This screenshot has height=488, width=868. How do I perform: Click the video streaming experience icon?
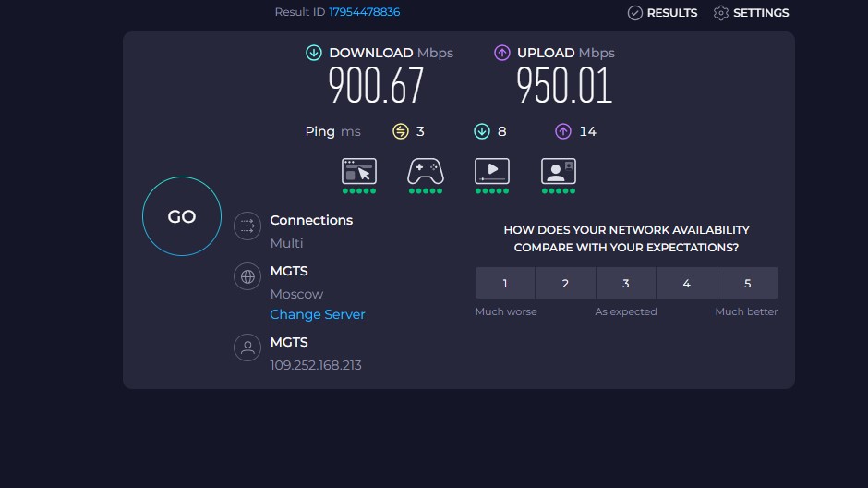click(x=491, y=171)
